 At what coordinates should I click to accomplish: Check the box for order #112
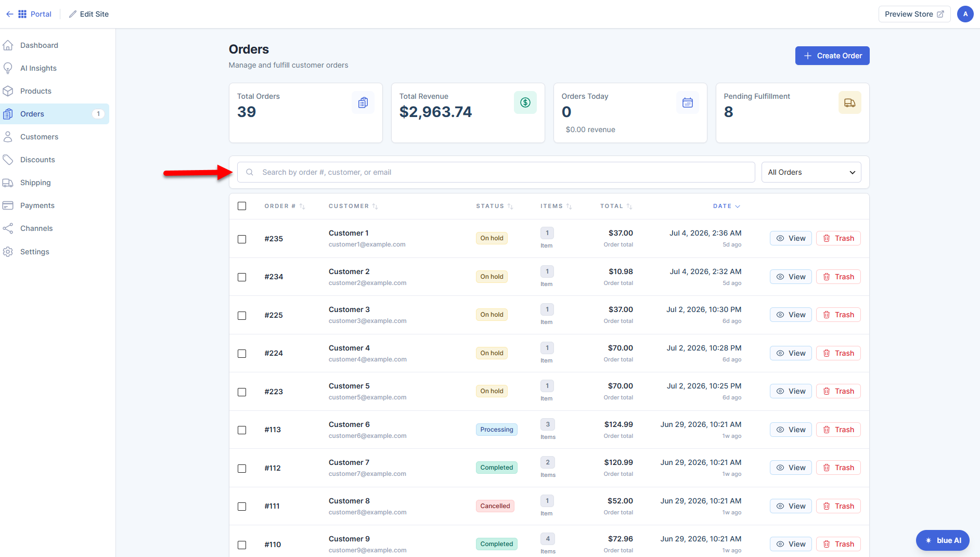(242, 469)
